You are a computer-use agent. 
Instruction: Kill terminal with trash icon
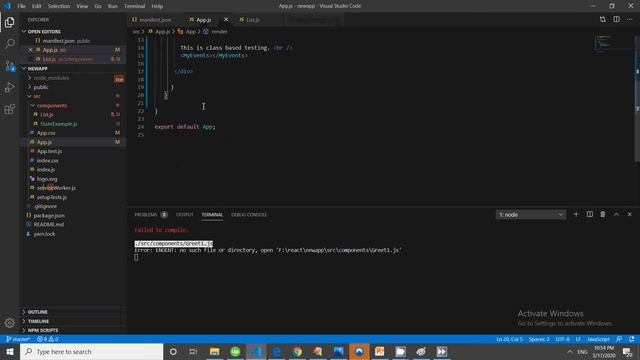click(x=603, y=214)
